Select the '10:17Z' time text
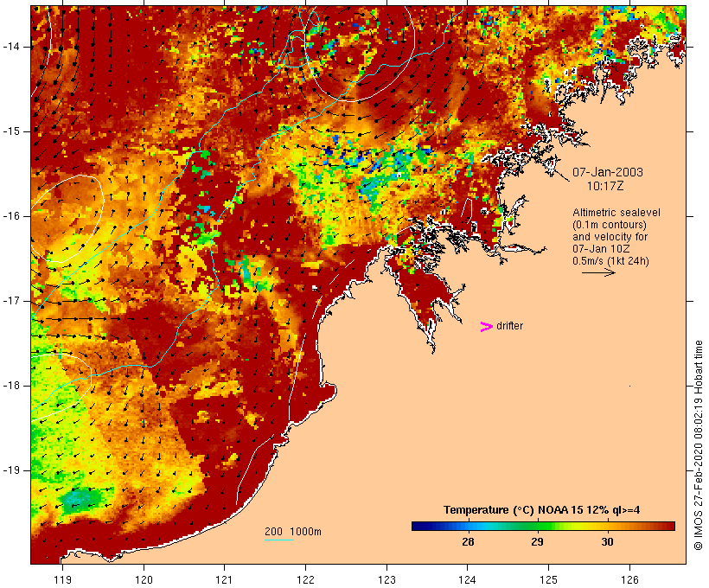709x588 pixels. pos(605,186)
